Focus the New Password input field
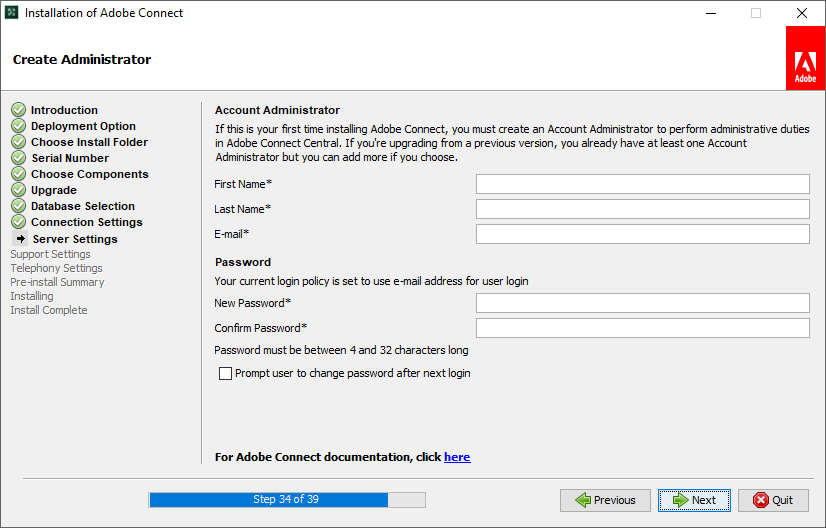This screenshot has width=826, height=528. 643,303
